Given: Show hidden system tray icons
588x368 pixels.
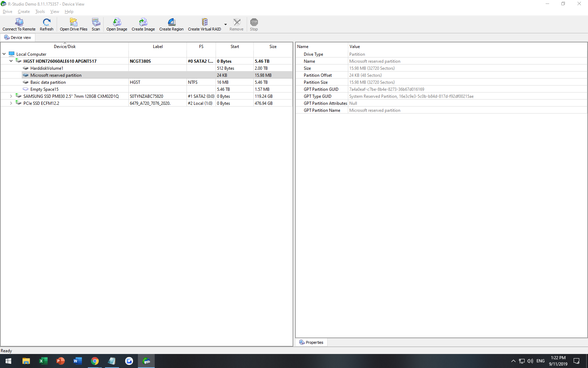Looking at the screenshot, I should pyautogui.click(x=513, y=361).
